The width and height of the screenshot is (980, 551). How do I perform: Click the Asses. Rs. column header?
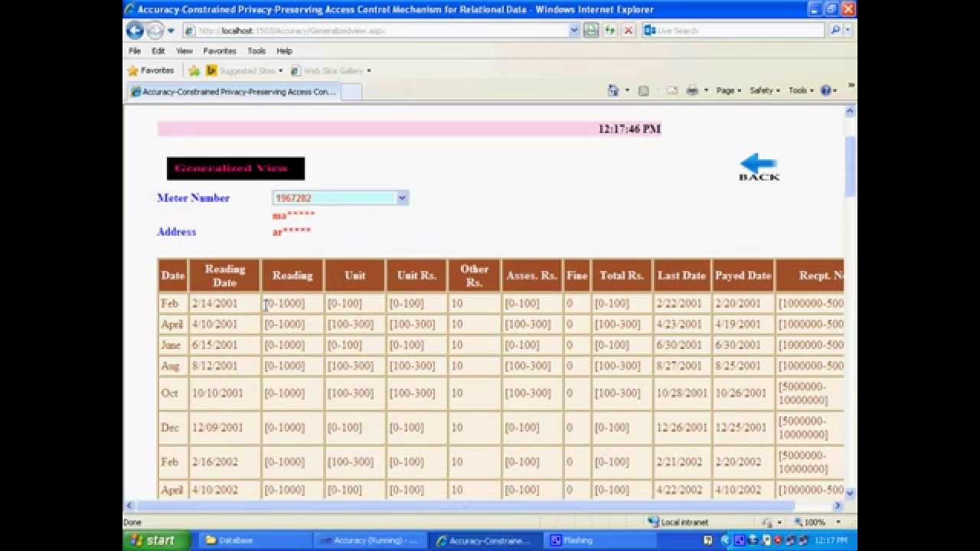pyautogui.click(x=531, y=275)
